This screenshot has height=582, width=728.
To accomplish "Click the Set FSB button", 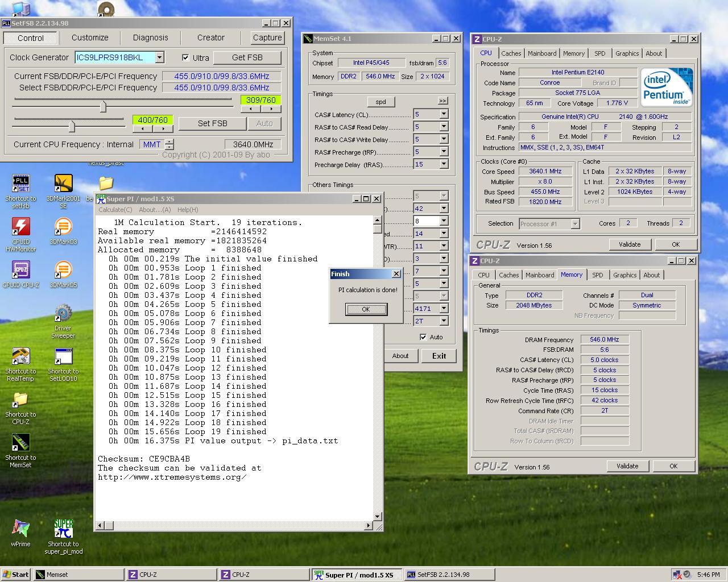I will [x=213, y=123].
